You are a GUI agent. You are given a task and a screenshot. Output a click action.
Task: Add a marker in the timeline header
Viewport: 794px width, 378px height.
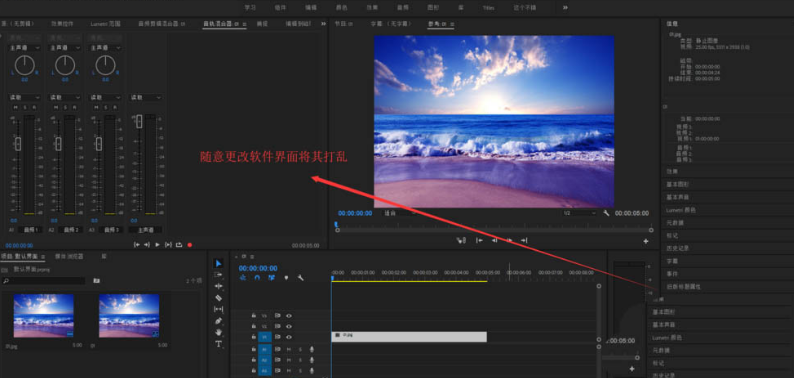pyautogui.click(x=286, y=278)
